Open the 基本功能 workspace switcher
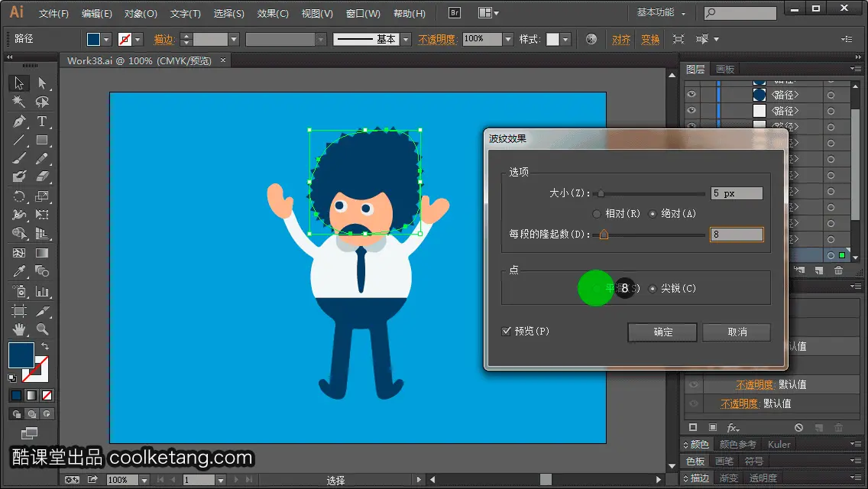Viewport: 868px width, 489px height. (661, 12)
